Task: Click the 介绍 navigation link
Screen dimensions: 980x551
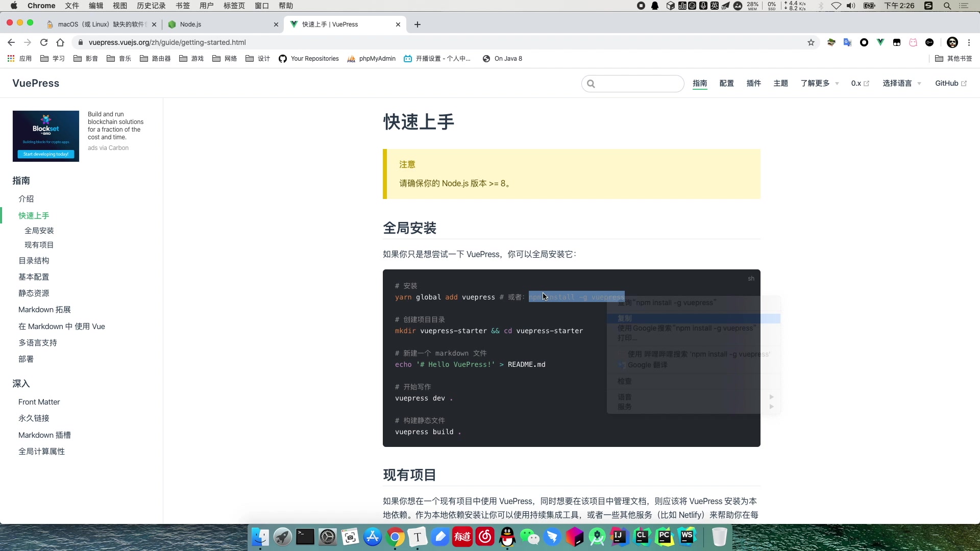Action: (26, 198)
